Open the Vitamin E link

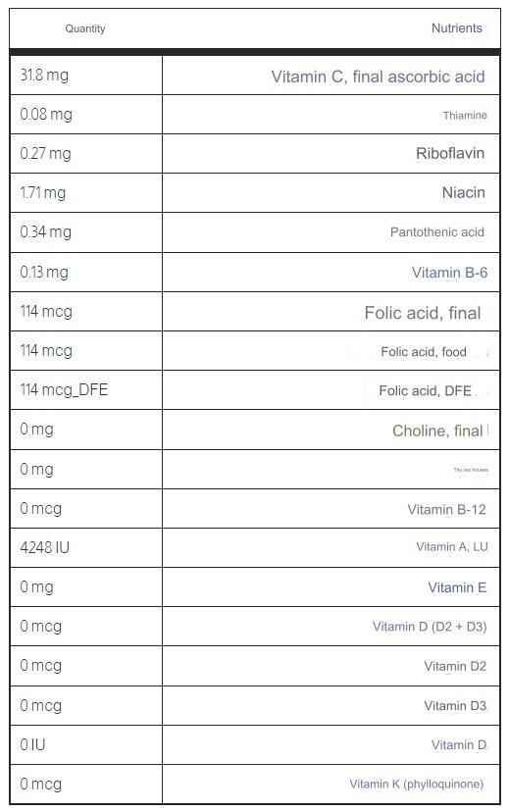click(x=457, y=587)
